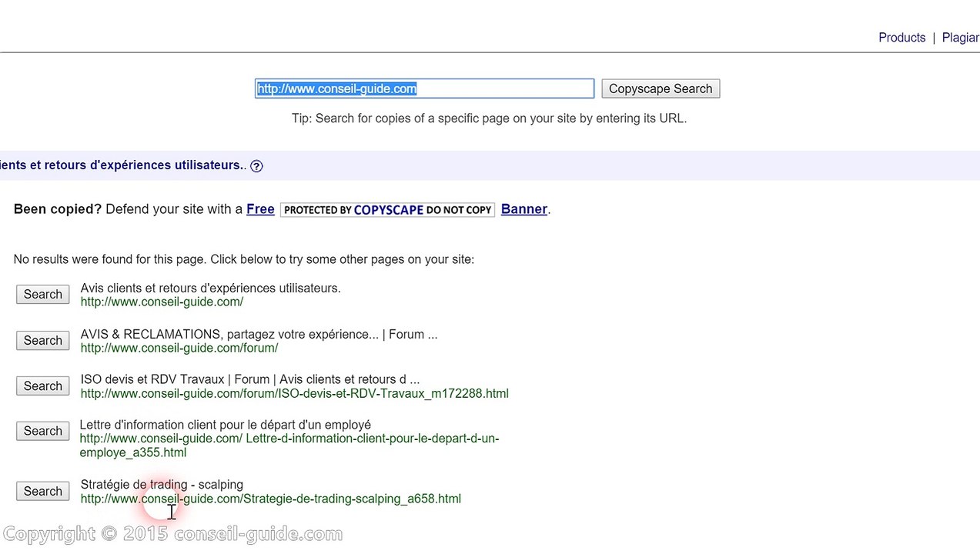
Task: Search the ISO devis et RDV Travaux page
Action: click(x=42, y=386)
